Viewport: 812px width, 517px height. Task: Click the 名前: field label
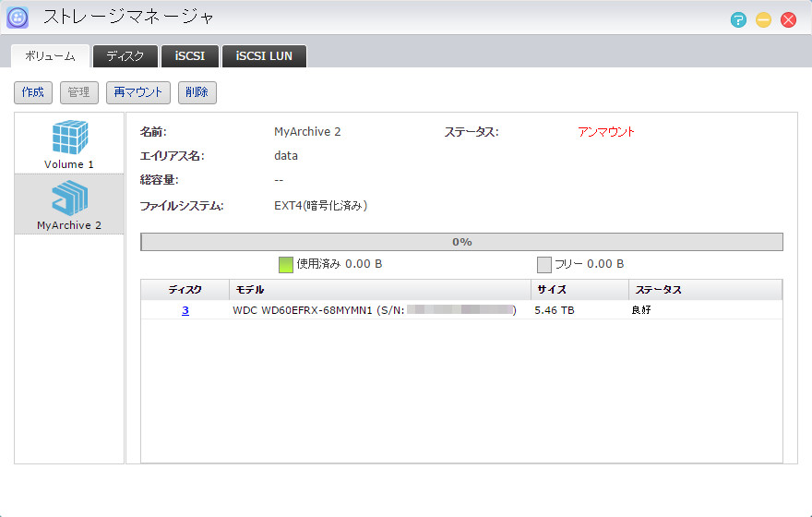pyautogui.click(x=153, y=132)
